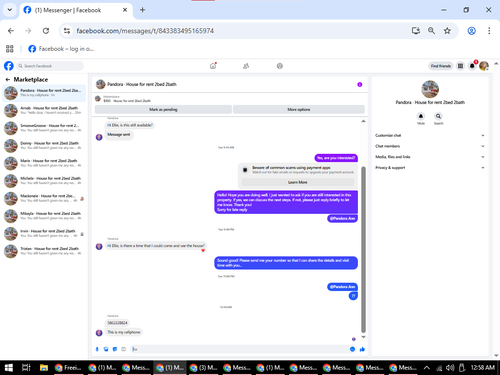This screenshot has width=500, height=375.
Task: Expand the Privacy & support section
Action: point(430,168)
